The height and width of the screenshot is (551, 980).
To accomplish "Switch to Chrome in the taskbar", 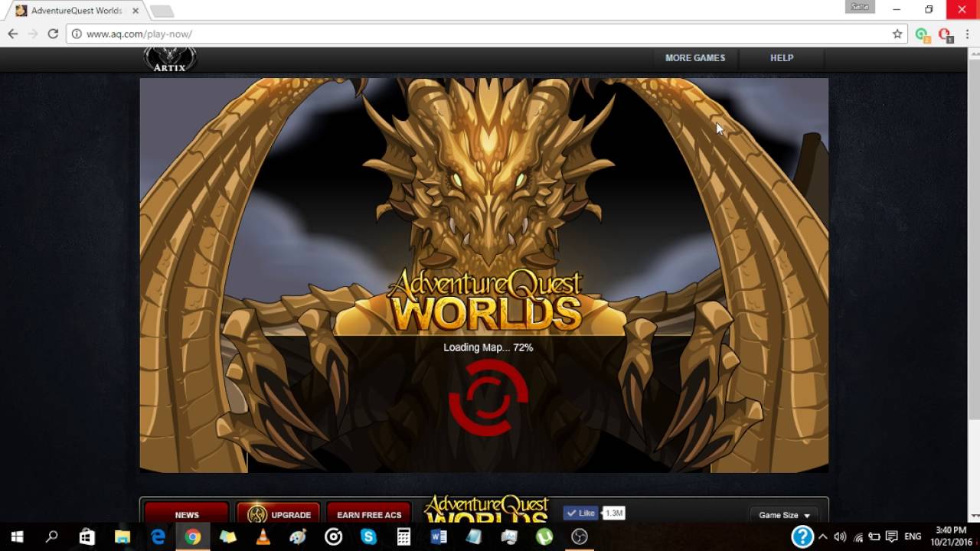I will (193, 537).
